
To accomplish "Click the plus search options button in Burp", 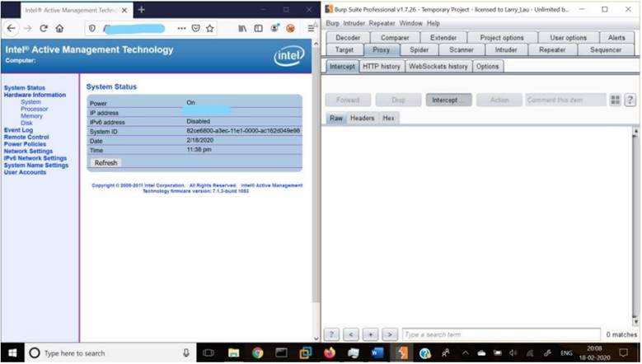I will click(x=370, y=334).
